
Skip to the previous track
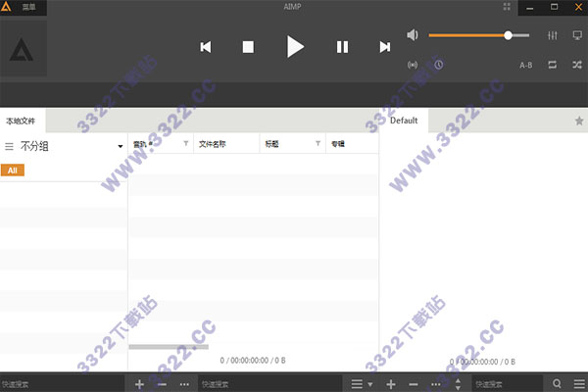click(x=206, y=47)
